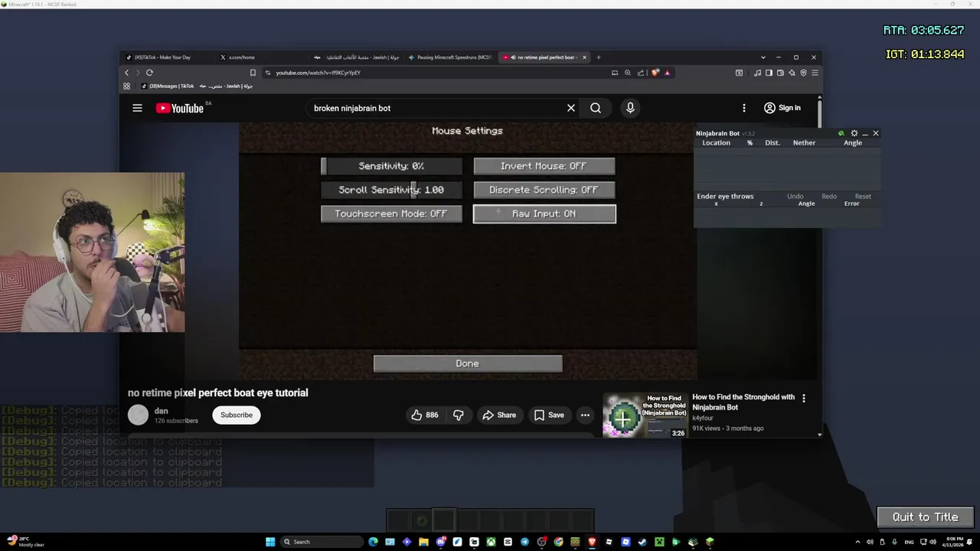Open the YouTube hamburger guide menu

click(137, 108)
